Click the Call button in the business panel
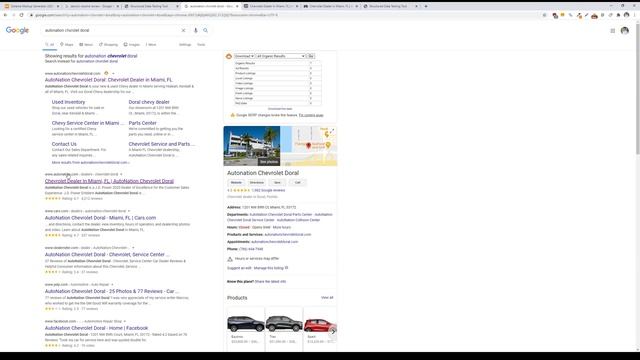Screen dimensions: 640x360 (298, 182)
